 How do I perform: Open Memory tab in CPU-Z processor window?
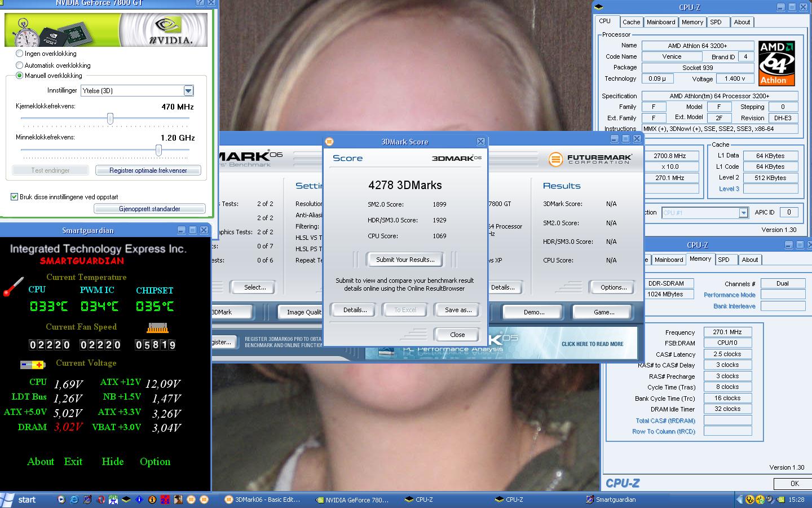pos(692,22)
